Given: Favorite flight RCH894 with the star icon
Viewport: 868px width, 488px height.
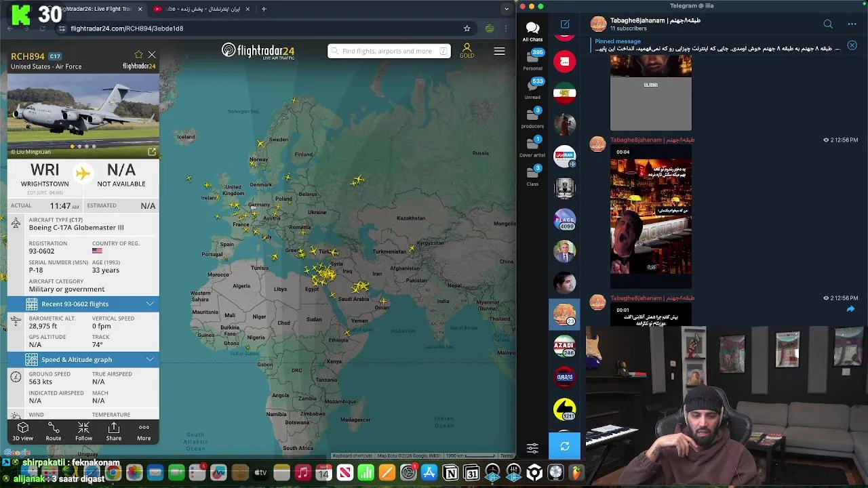Looking at the screenshot, I should (x=138, y=54).
